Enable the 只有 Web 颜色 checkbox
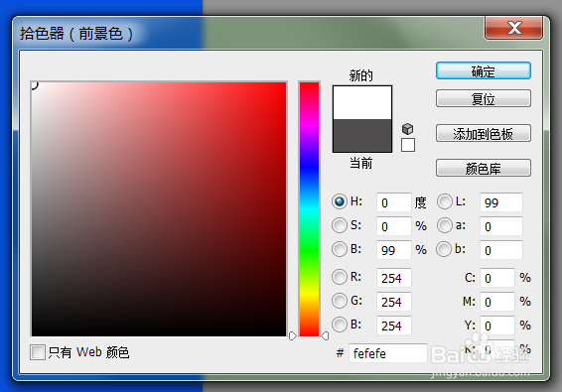The image size is (562, 392). tap(38, 352)
